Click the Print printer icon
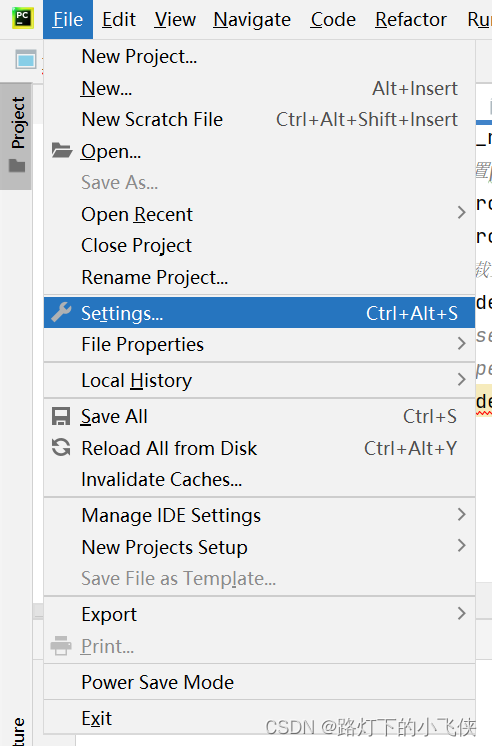492x746 pixels. pos(61,646)
